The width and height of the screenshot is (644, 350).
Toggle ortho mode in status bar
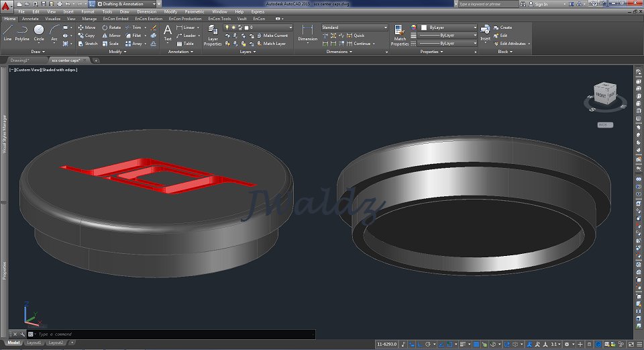click(420, 344)
